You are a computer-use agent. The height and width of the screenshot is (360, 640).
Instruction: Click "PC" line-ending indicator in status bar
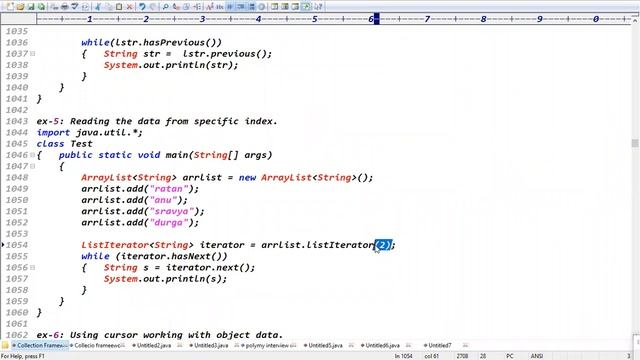(x=509, y=356)
